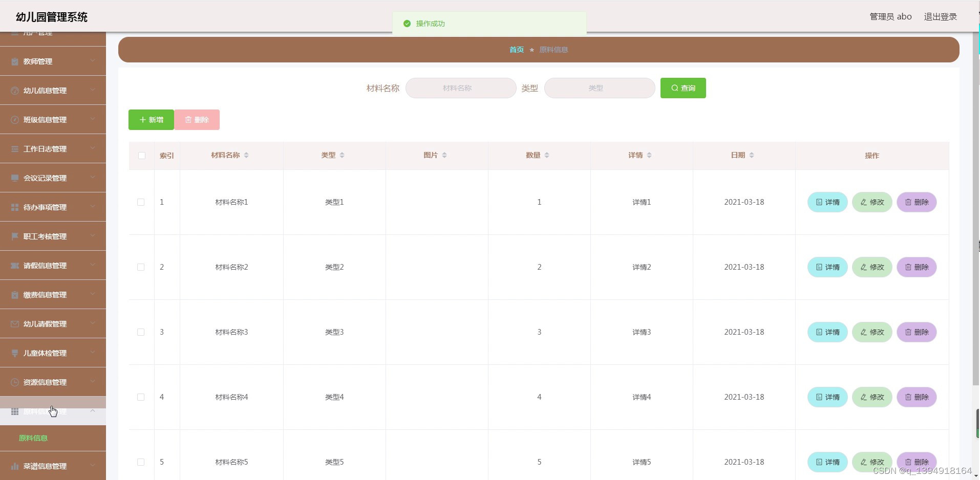Sort 详情 column using sort arrows
The height and width of the screenshot is (480, 980).
coord(649,155)
